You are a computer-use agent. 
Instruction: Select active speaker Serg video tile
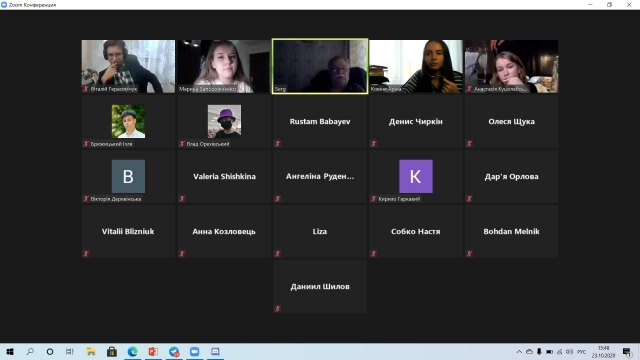click(320, 66)
